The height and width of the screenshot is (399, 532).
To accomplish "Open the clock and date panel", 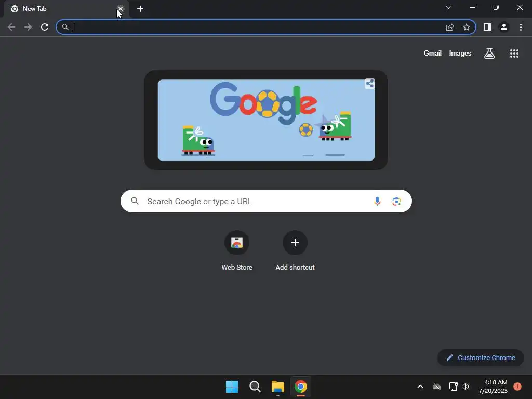I will coord(493,387).
